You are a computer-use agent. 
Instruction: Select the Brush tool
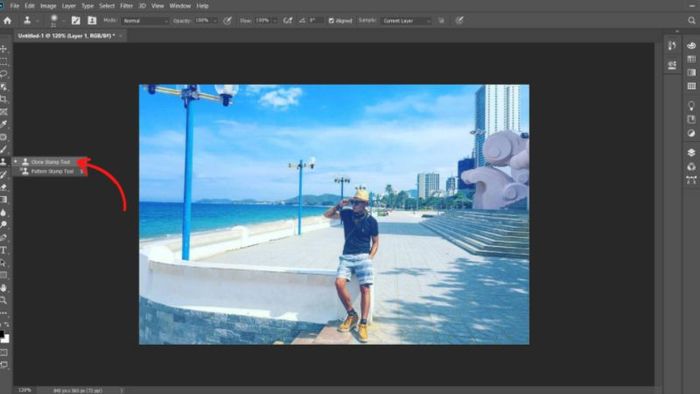click(4, 149)
